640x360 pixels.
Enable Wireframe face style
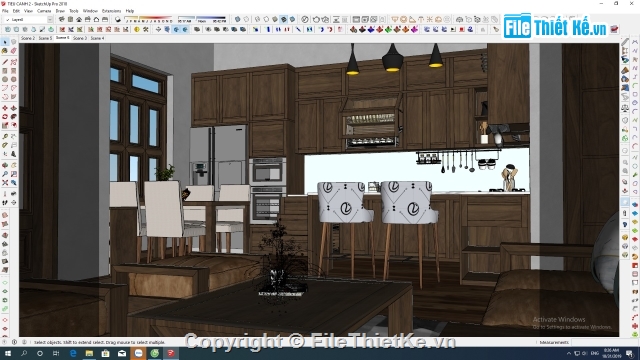(257, 19)
